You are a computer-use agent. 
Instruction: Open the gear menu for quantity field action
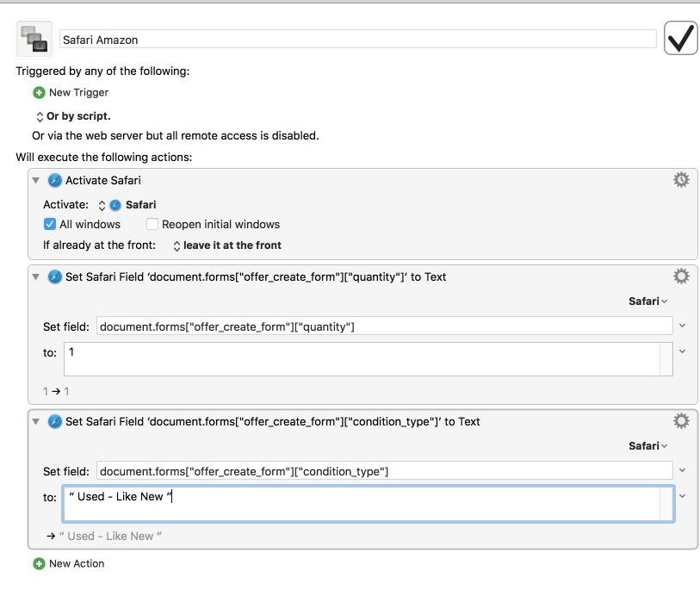[681, 276]
